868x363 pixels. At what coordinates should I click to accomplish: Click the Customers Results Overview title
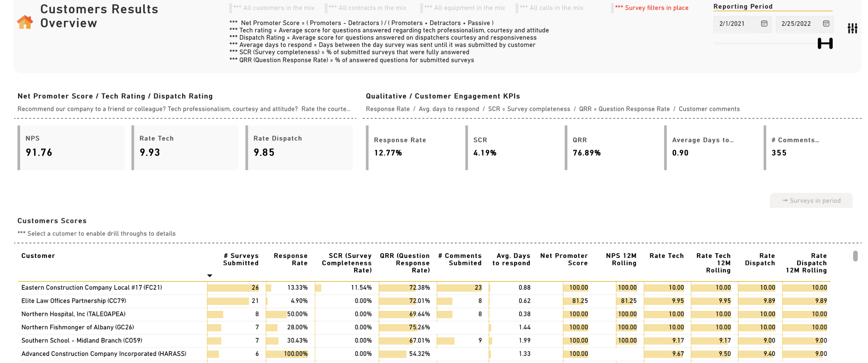point(99,16)
